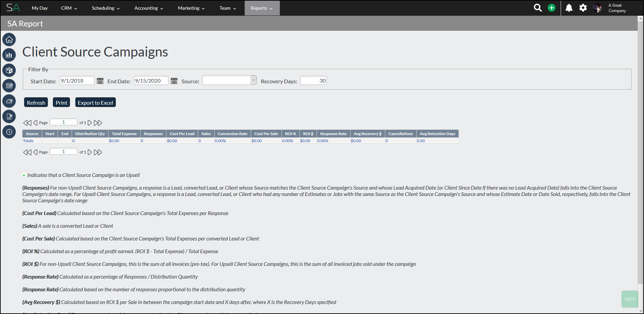
Task: Open the package icon in the sidebar
Action: click(x=9, y=70)
